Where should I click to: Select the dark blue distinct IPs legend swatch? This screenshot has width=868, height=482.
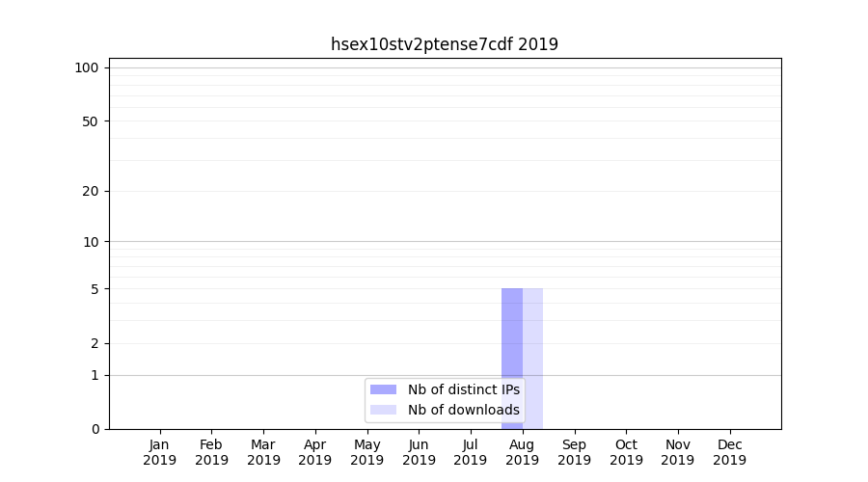383,389
